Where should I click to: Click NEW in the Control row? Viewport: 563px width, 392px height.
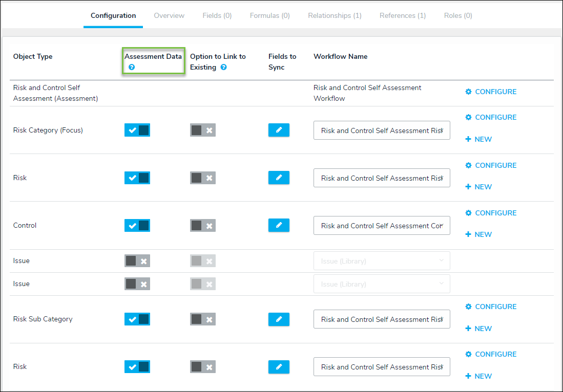[478, 234]
